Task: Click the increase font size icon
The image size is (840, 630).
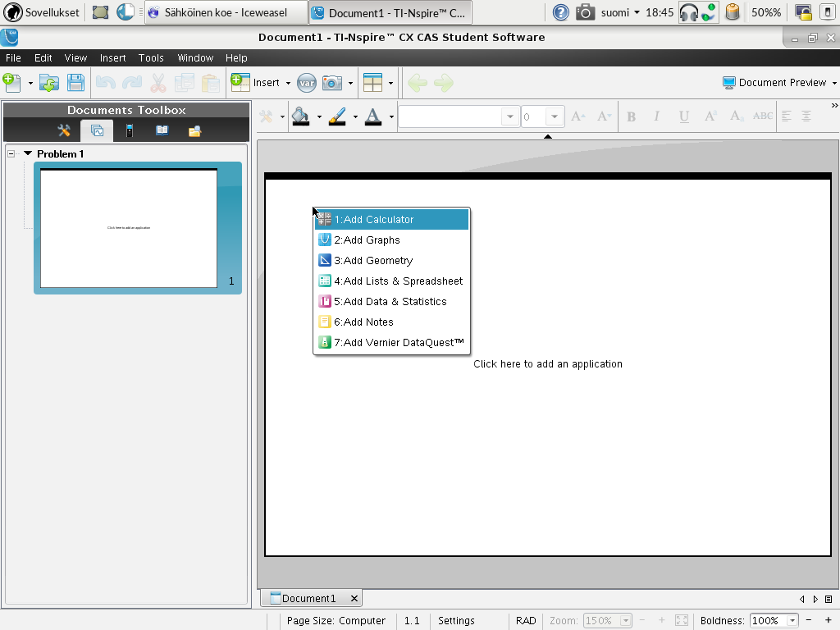Action: 578,116
